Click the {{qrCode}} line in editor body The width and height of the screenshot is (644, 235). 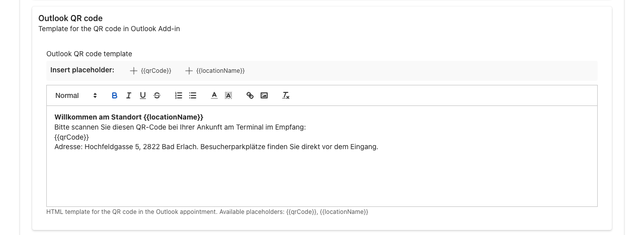[x=71, y=137]
